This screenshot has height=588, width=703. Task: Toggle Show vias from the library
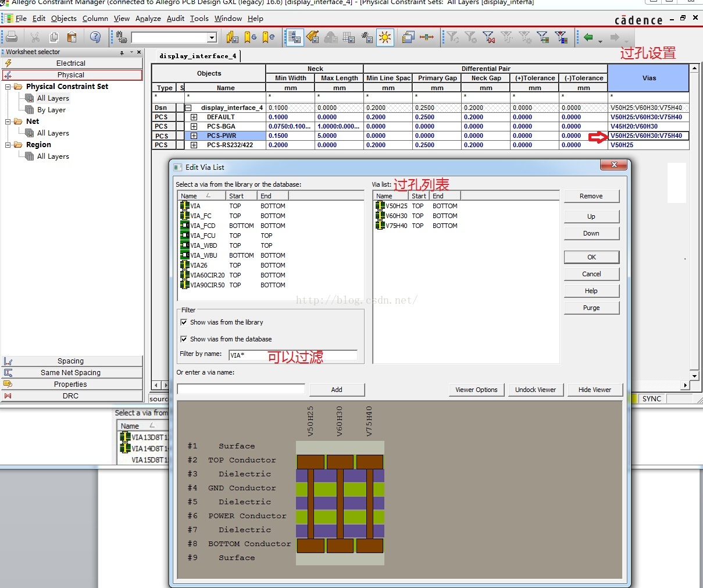(x=184, y=322)
